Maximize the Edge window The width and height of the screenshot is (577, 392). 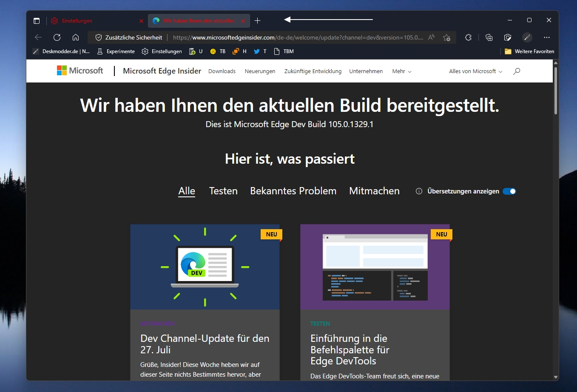pos(529,20)
